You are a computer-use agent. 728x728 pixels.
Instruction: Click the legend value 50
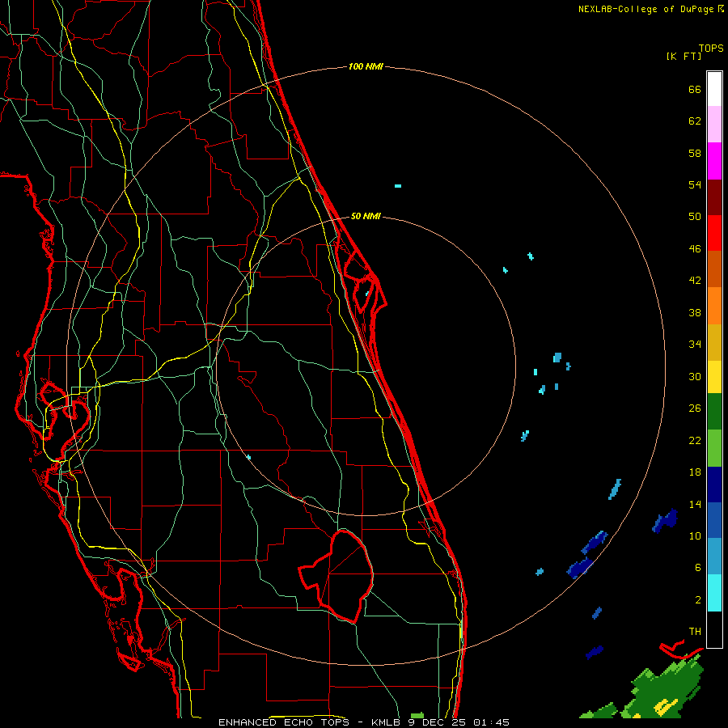[x=695, y=217]
